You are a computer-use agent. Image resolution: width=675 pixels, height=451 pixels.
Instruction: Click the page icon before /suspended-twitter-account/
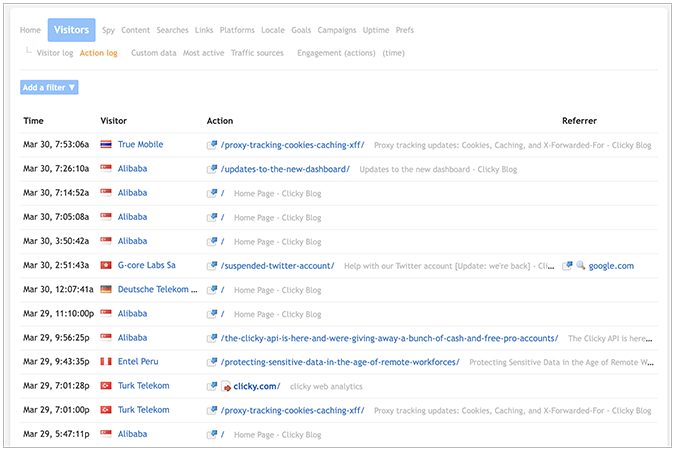point(212,266)
